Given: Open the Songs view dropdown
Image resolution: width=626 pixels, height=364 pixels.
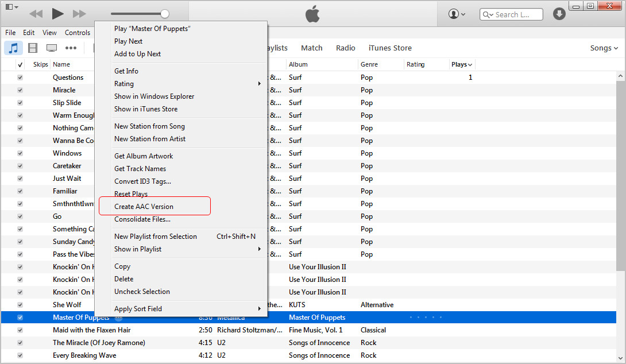Looking at the screenshot, I should click(604, 48).
